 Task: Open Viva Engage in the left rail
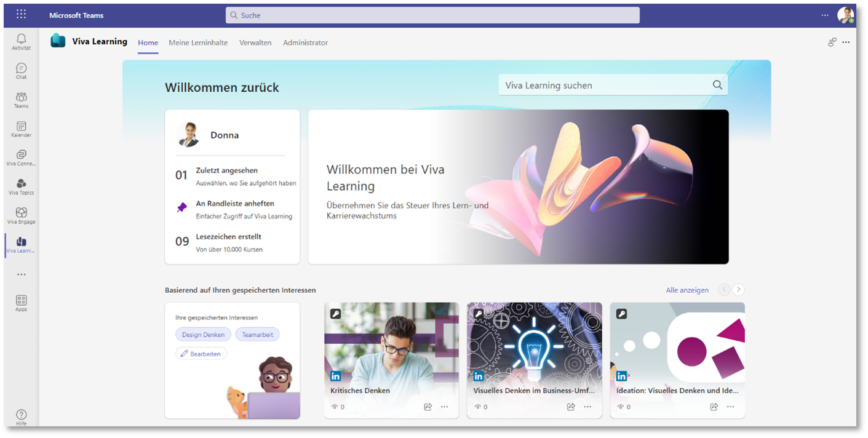[x=22, y=215]
